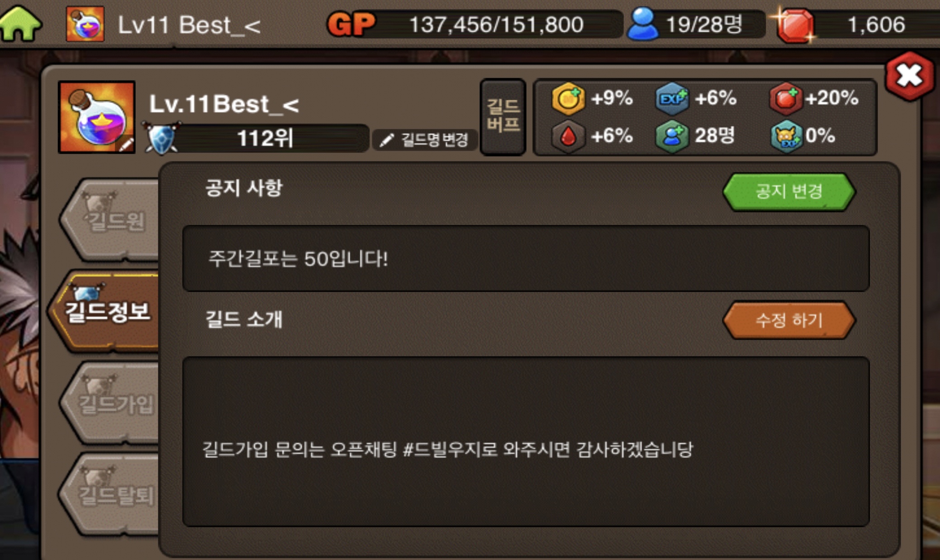Tap the red ruby currency icon
Screen dimensions: 940x560
pyautogui.click(x=795, y=25)
